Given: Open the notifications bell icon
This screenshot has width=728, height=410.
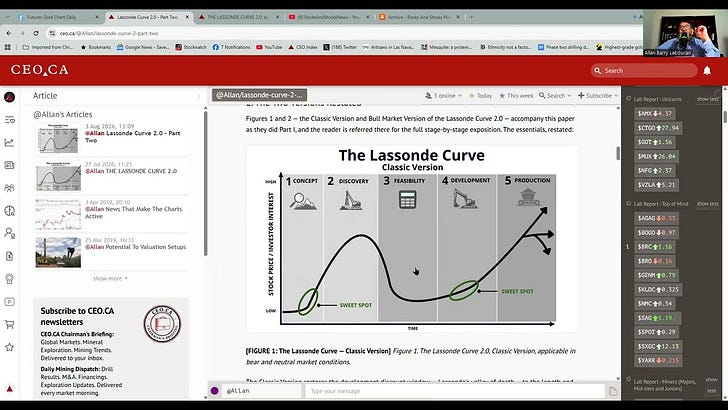Looking at the screenshot, I should point(707,71).
